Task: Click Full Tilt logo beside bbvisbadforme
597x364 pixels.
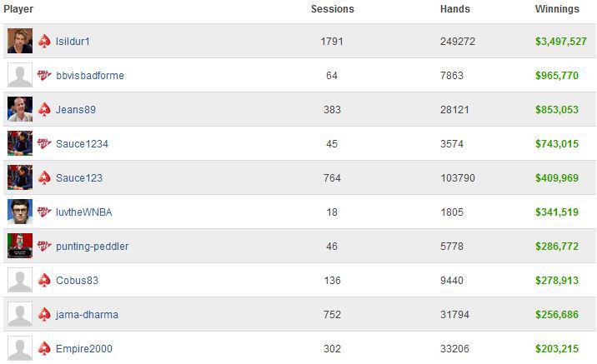Action: coord(44,75)
